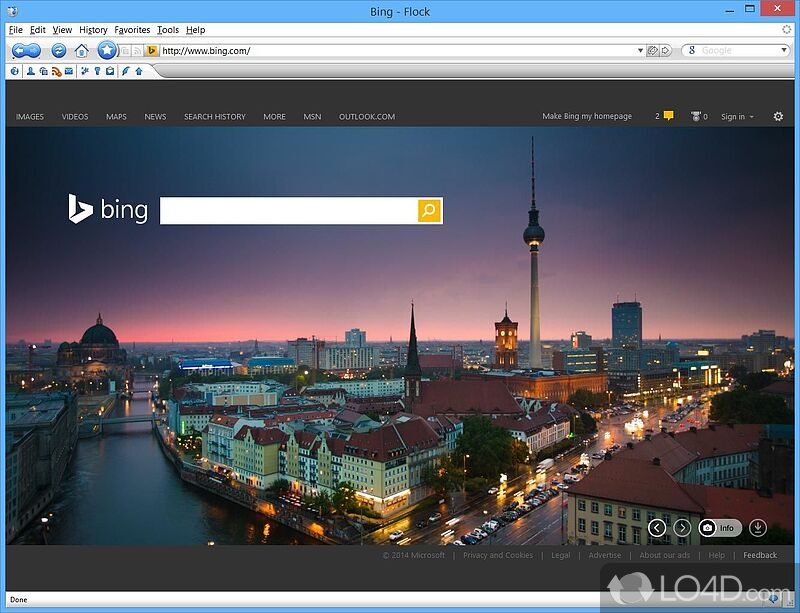
Task: Open the MORE link in Bing nav
Action: pos(274,117)
